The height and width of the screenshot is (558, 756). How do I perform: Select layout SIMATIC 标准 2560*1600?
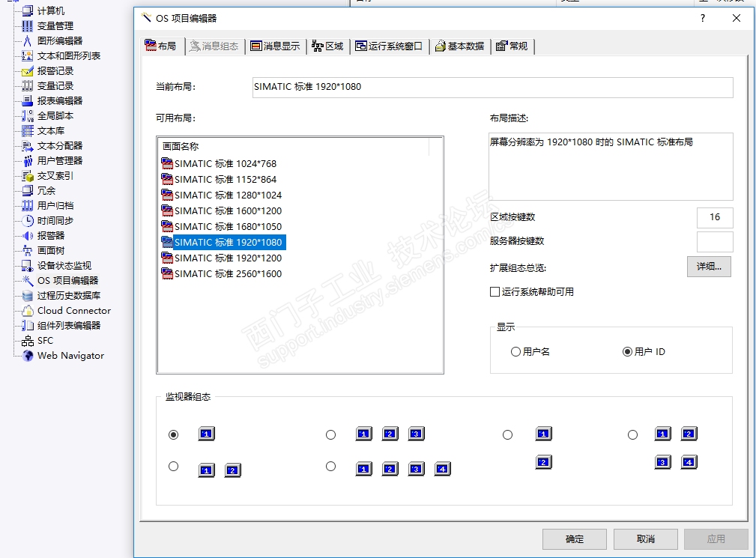point(222,273)
